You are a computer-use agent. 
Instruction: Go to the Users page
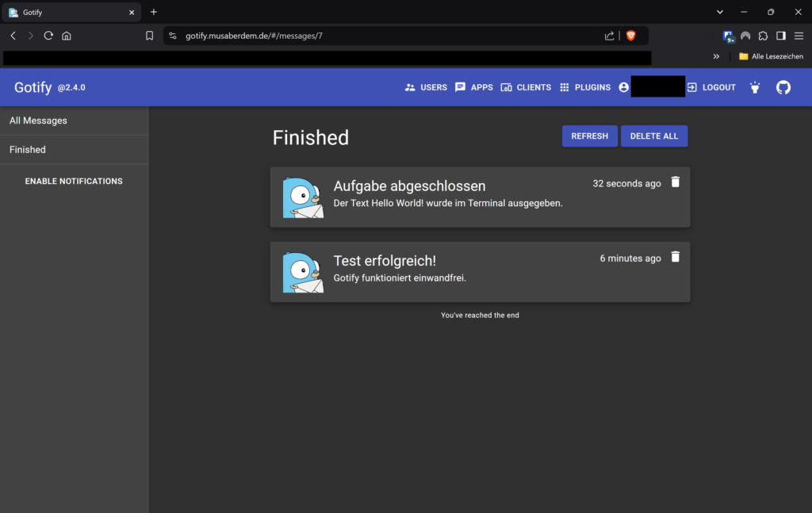click(x=426, y=87)
